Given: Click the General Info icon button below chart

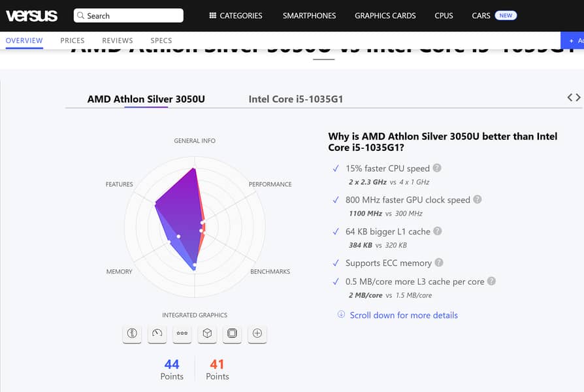Looking at the screenshot, I should point(132,333).
